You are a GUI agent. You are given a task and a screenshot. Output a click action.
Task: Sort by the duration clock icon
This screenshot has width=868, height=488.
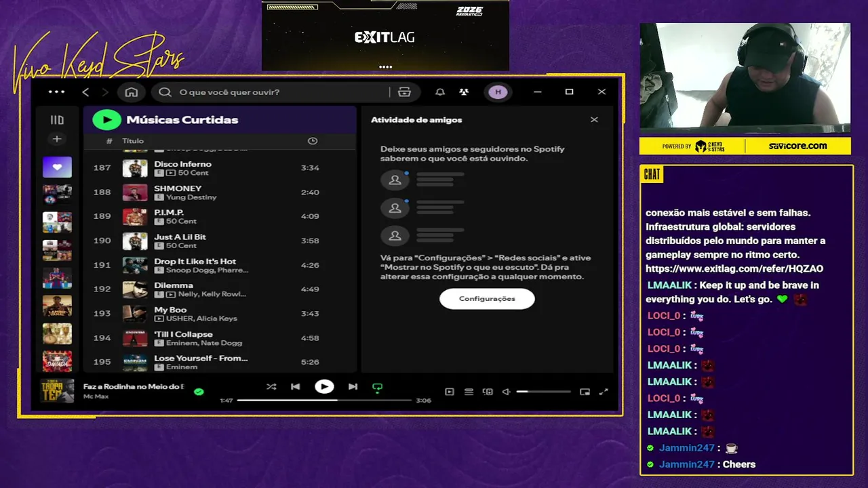pos(313,141)
